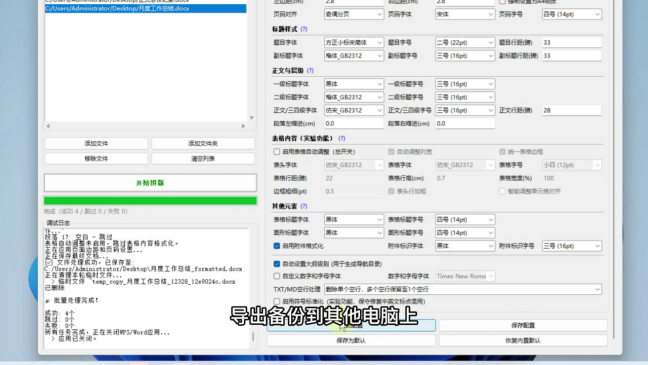Open help (?) next to 其他元素

click(304, 206)
